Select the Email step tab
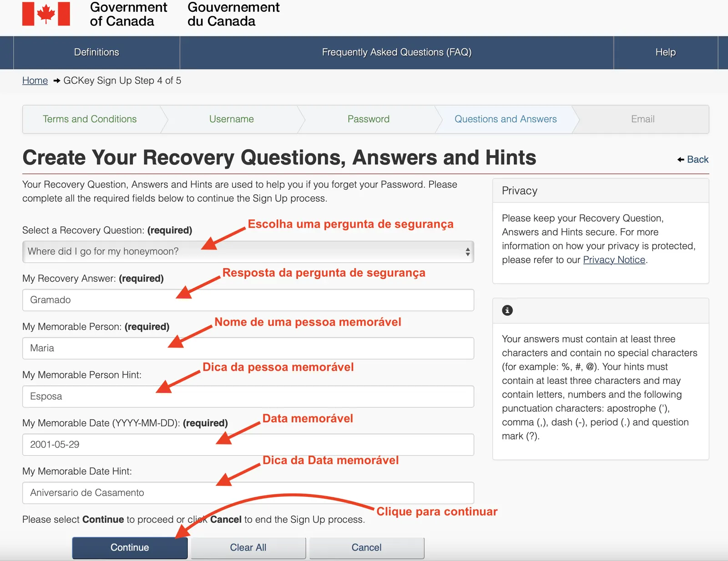Image resolution: width=728 pixels, height=561 pixels. click(642, 119)
